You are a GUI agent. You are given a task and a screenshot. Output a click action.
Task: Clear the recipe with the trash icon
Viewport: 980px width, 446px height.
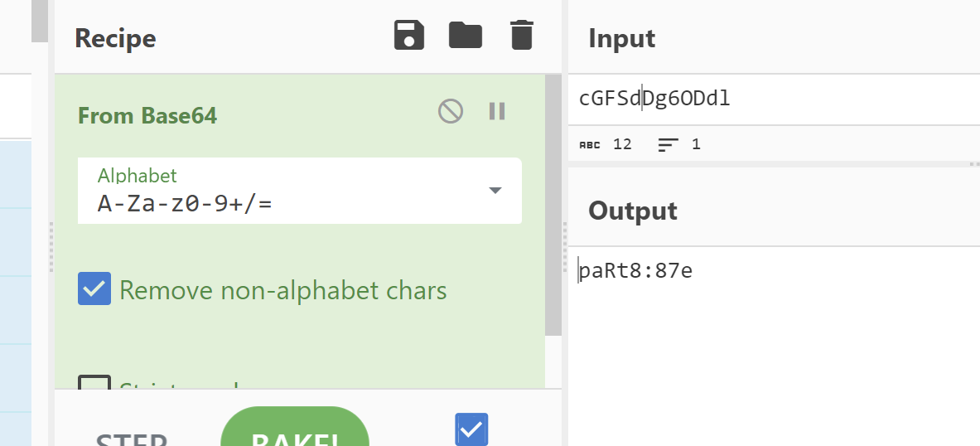pos(522,35)
